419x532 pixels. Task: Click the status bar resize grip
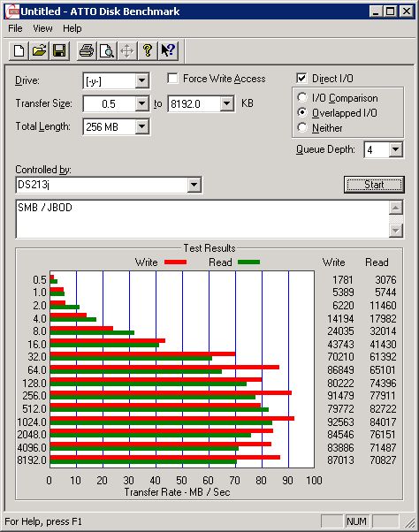pyautogui.click(x=410, y=522)
